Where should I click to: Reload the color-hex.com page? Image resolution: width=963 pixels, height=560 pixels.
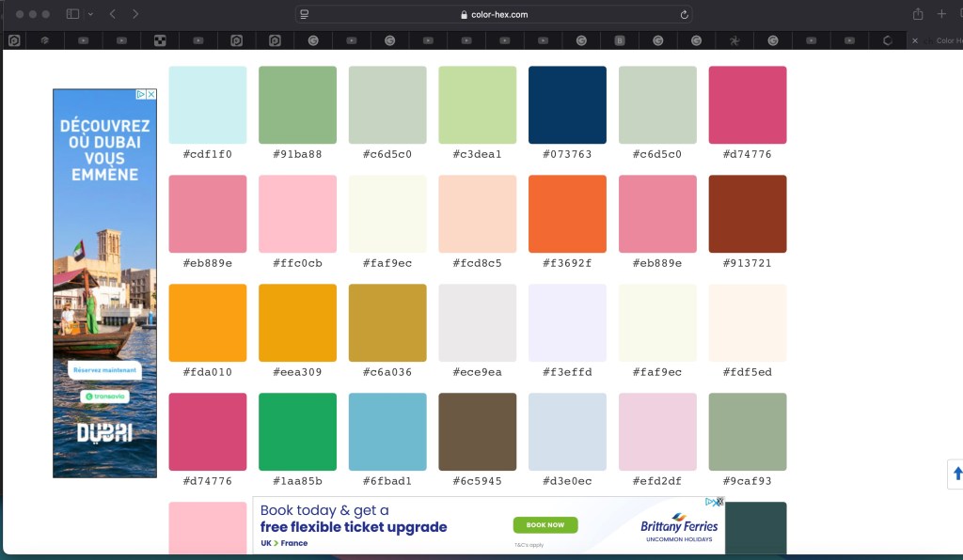pyautogui.click(x=684, y=14)
